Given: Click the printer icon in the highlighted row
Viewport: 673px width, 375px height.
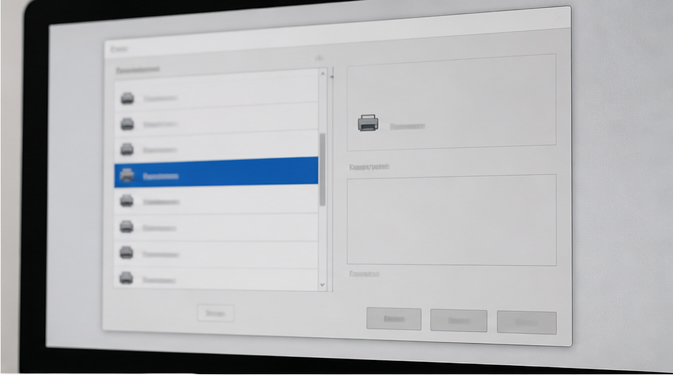Looking at the screenshot, I should tap(127, 175).
